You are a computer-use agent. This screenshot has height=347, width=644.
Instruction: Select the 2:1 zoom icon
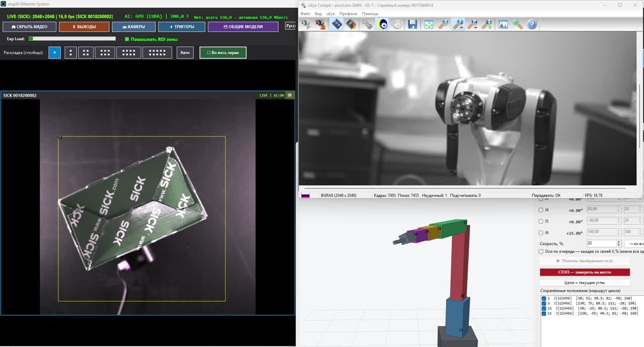[487, 24]
